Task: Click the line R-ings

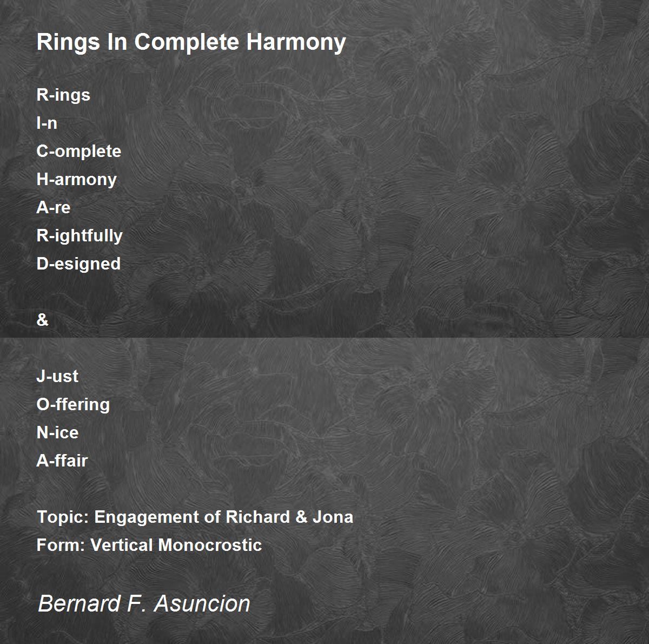Action: pyautogui.click(x=63, y=95)
